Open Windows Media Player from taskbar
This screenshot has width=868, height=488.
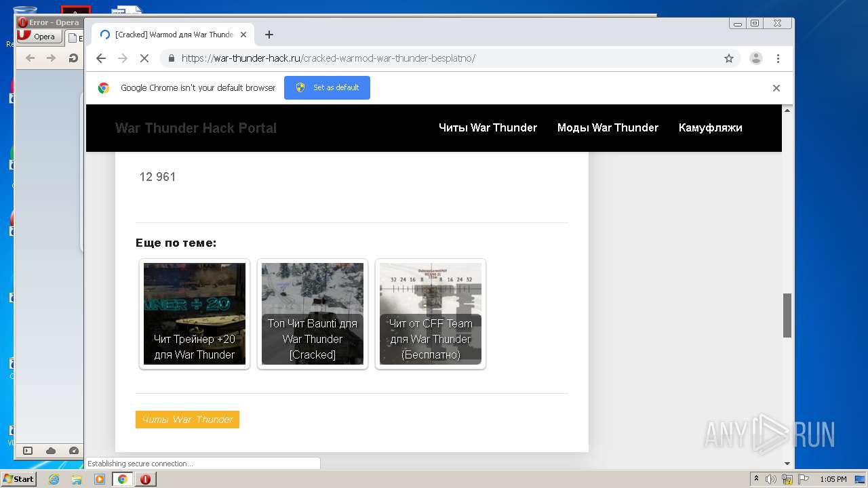pos(100,479)
